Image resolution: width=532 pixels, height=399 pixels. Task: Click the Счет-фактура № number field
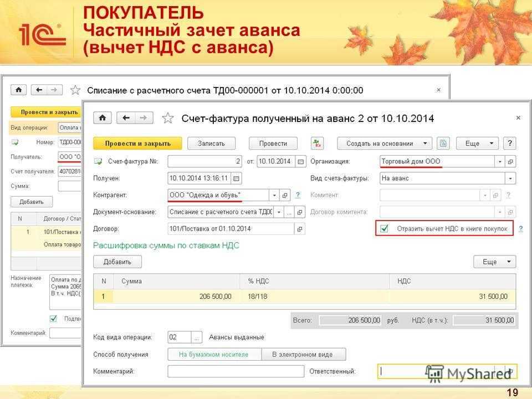(204, 161)
